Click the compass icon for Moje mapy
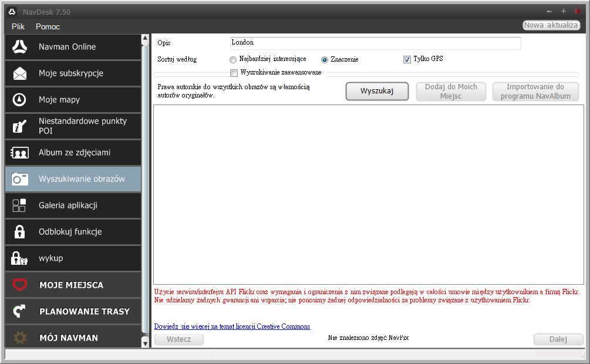The width and height of the screenshot is (590, 364). tap(19, 99)
